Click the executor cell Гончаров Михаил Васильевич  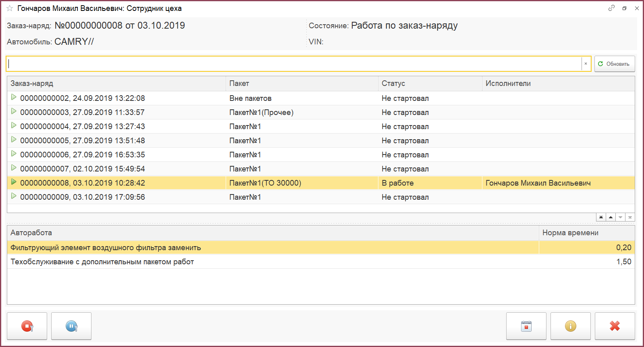[x=559, y=183]
